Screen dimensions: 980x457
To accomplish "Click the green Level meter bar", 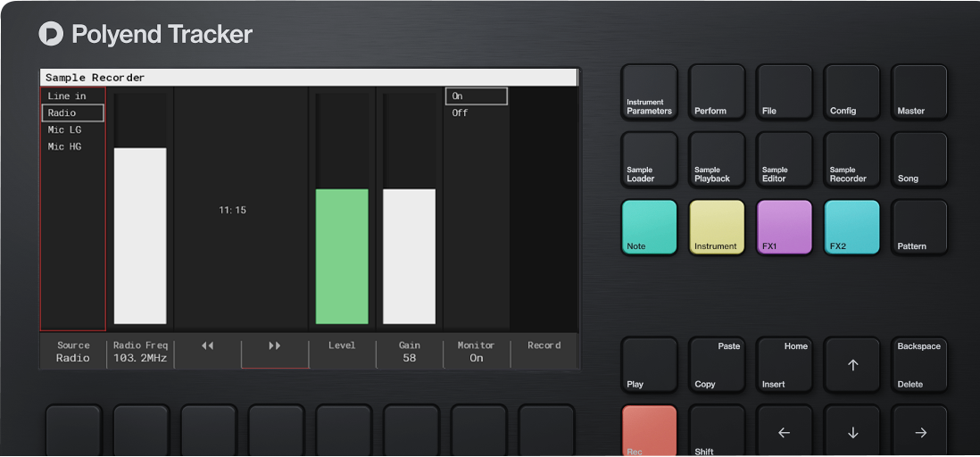I will click(x=342, y=256).
